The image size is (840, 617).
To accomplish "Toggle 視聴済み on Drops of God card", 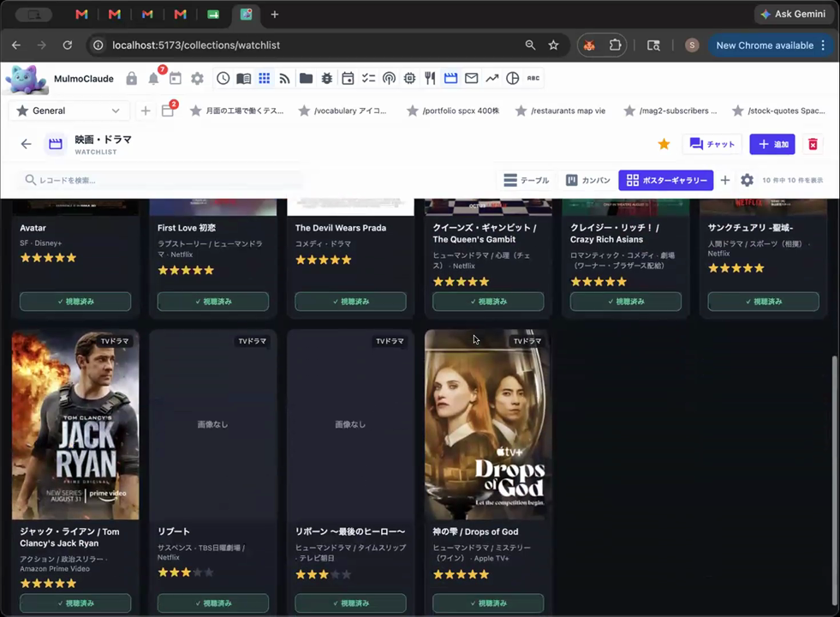I will coord(488,603).
